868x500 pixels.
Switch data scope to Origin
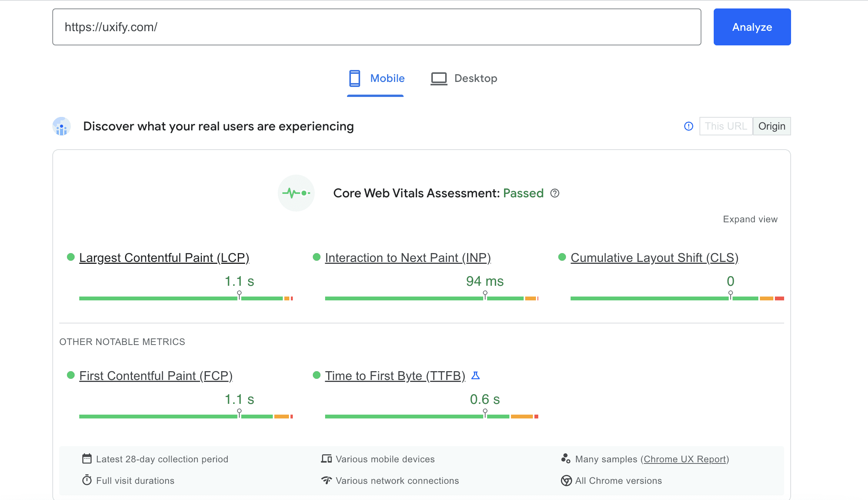(772, 126)
